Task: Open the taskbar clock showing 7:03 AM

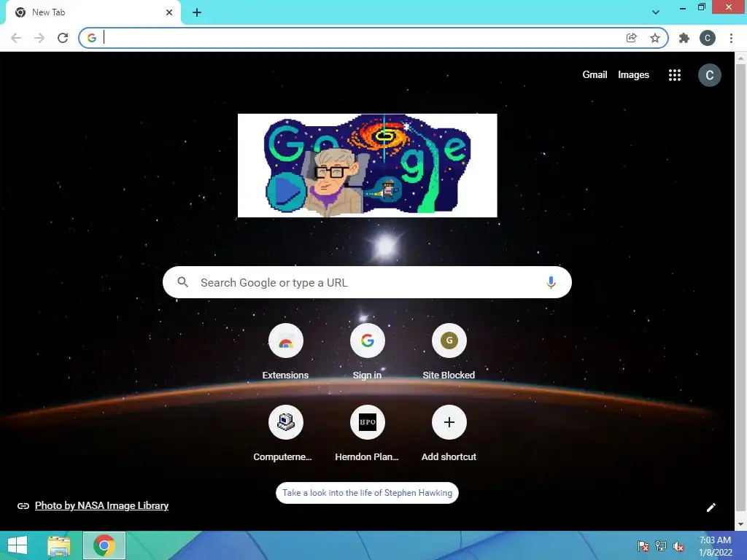Action: point(715,545)
